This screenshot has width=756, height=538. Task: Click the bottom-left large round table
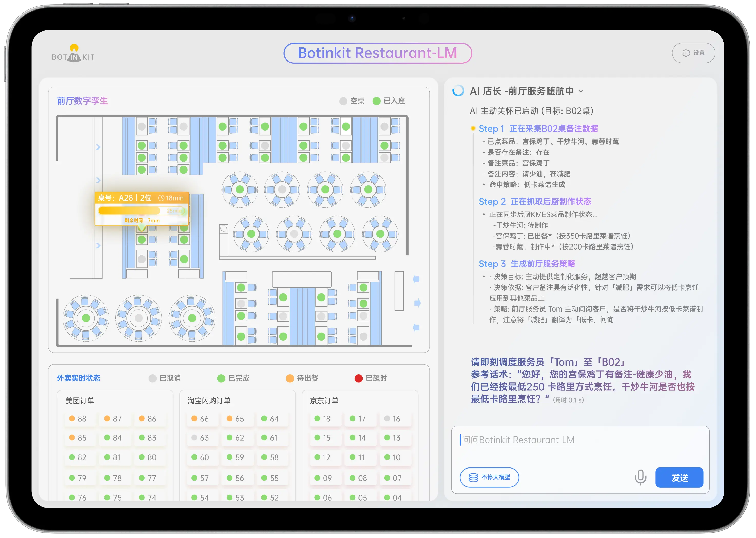(86, 318)
